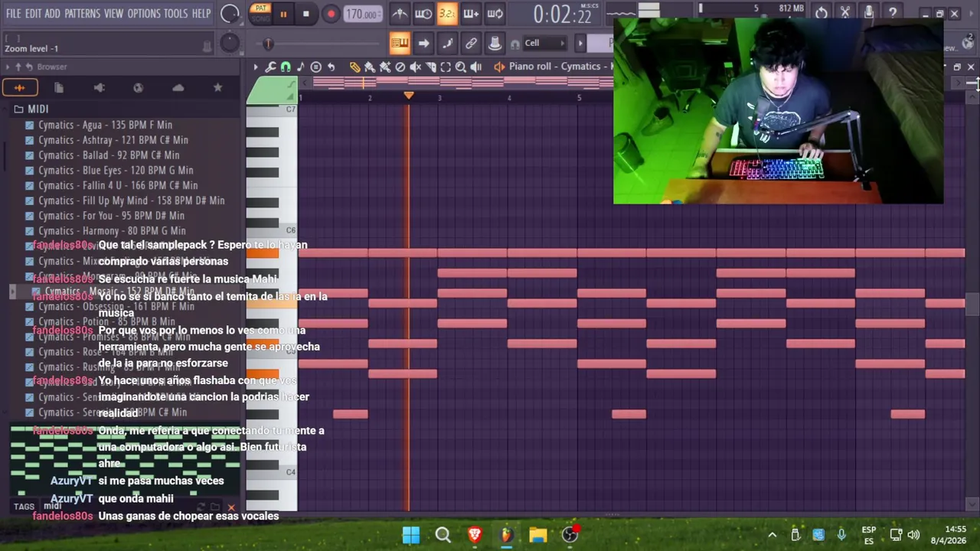
Task: Select Cymatics - For You - 95 BPM D# Min
Action: click(x=111, y=216)
